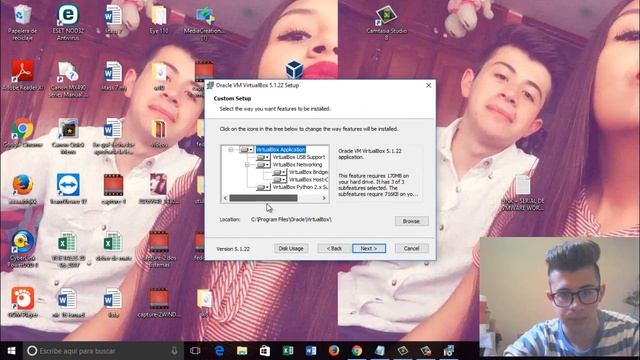Open Task View on the taskbar
640x360 pixels.
(195, 351)
